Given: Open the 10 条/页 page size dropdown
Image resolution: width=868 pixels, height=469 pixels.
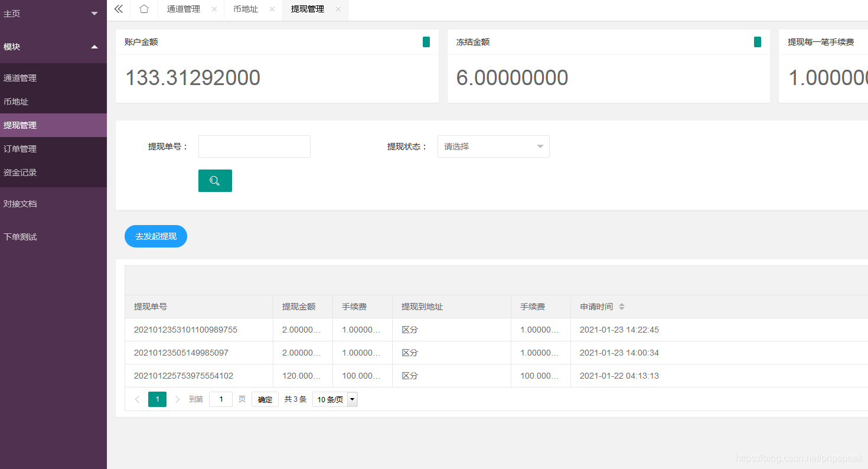Looking at the screenshot, I should 335,399.
